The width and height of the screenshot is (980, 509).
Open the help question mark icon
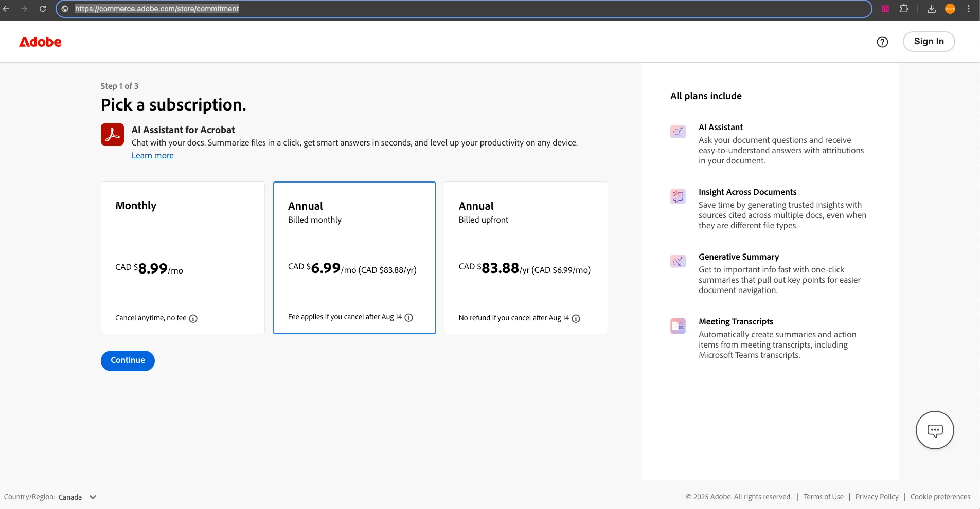(x=882, y=42)
